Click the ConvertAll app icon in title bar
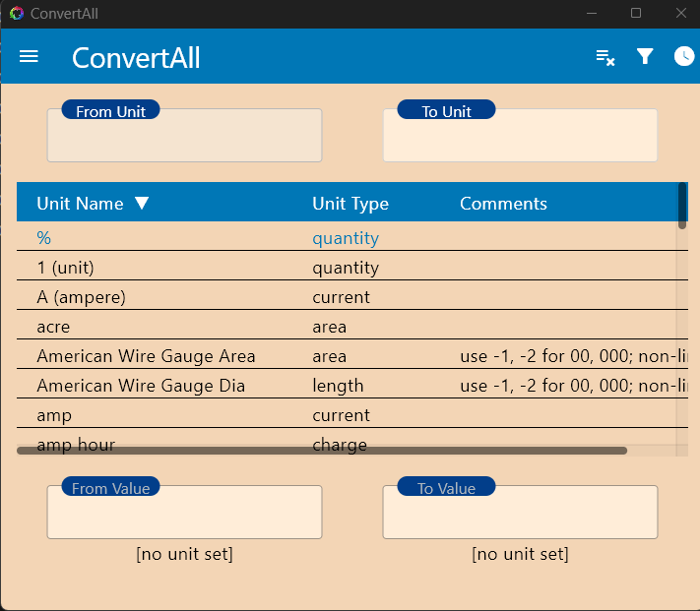Viewport: 700px width, 611px height. [x=16, y=13]
